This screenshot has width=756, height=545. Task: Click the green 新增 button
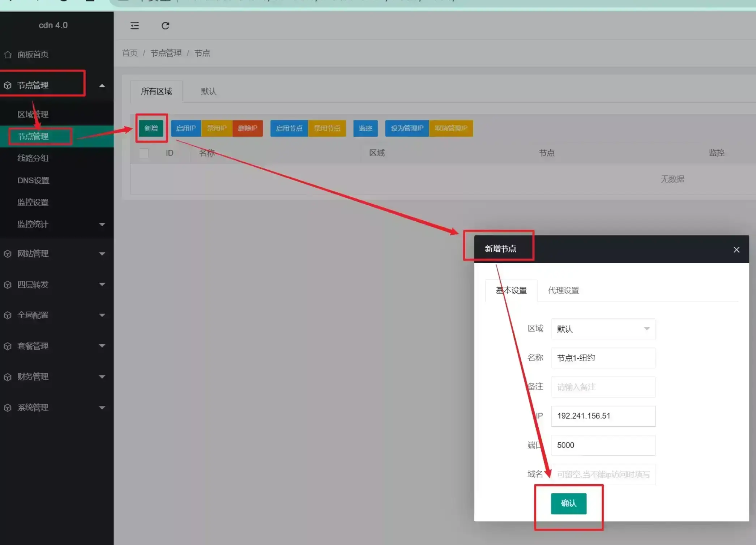coord(151,128)
